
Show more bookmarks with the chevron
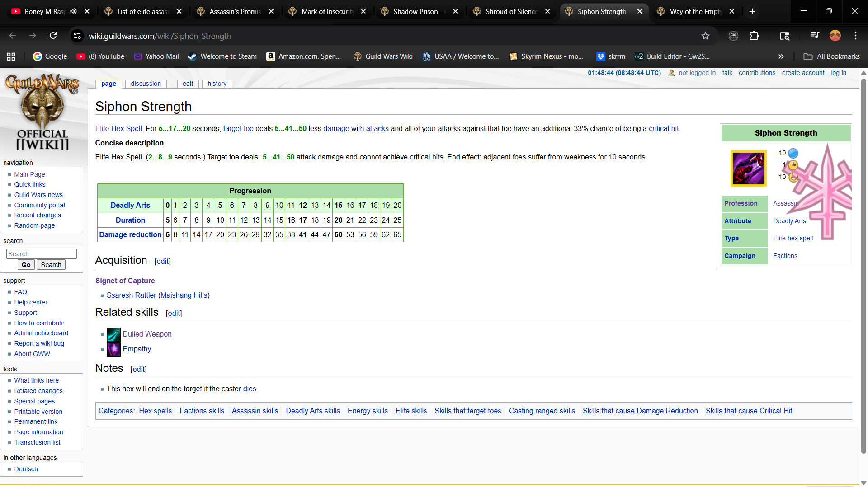781,56
